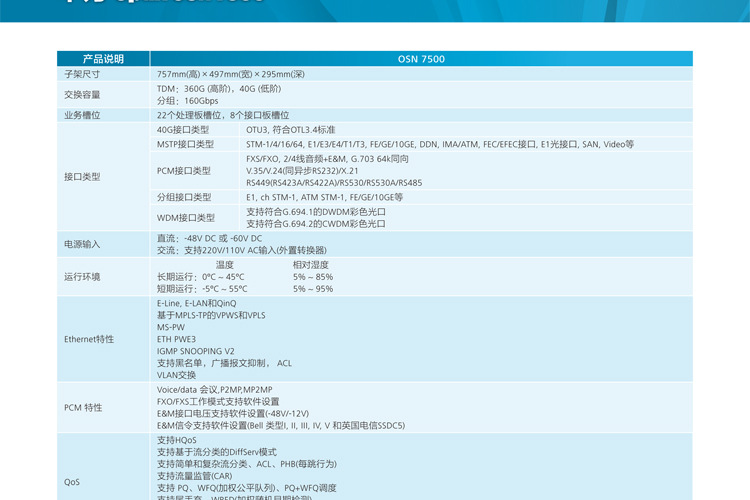This screenshot has height=500, width=750.
Task: Select the 'TDM: 360G (高阶), 40G (低阶)' line
Action: click(219, 89)
